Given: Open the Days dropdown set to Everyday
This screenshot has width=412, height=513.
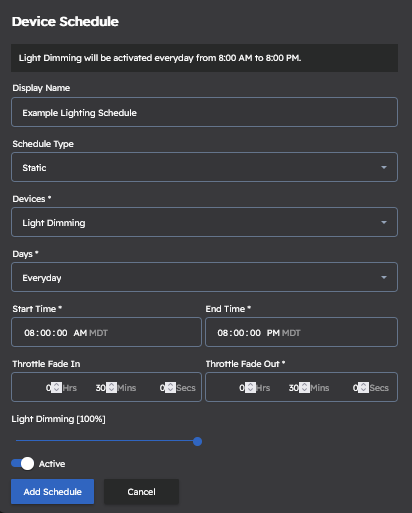Looking at the screenshot, I should point(204,277).
